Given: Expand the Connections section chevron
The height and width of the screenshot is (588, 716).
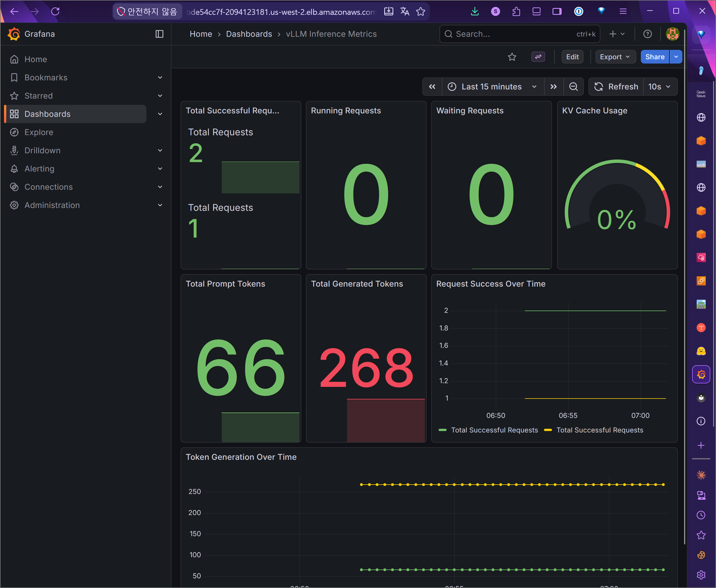Looking at the screenshot, I should pyautogui.click(x=160, y=187).
